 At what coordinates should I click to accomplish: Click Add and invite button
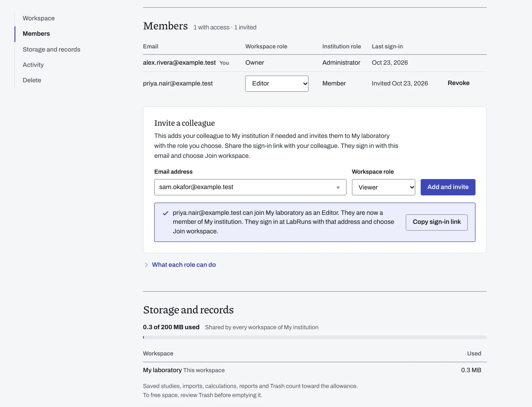[x=448, y=187]
